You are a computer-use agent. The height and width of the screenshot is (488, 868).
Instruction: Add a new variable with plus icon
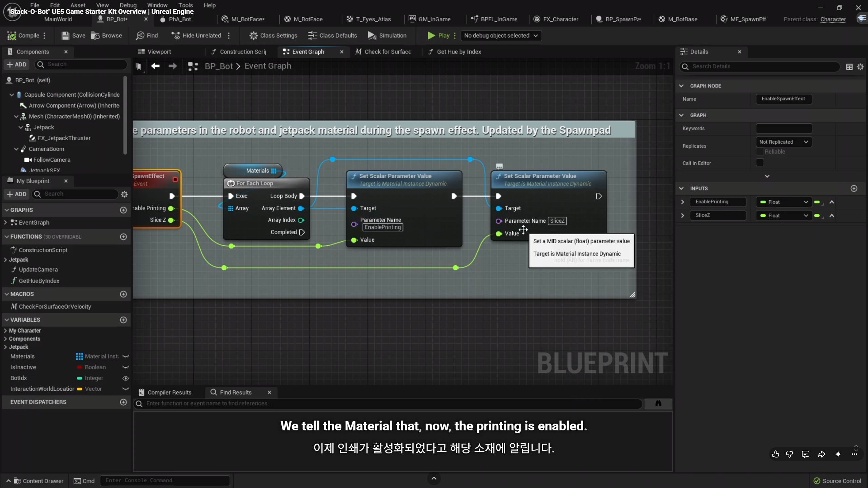click(x=123, y=320)
